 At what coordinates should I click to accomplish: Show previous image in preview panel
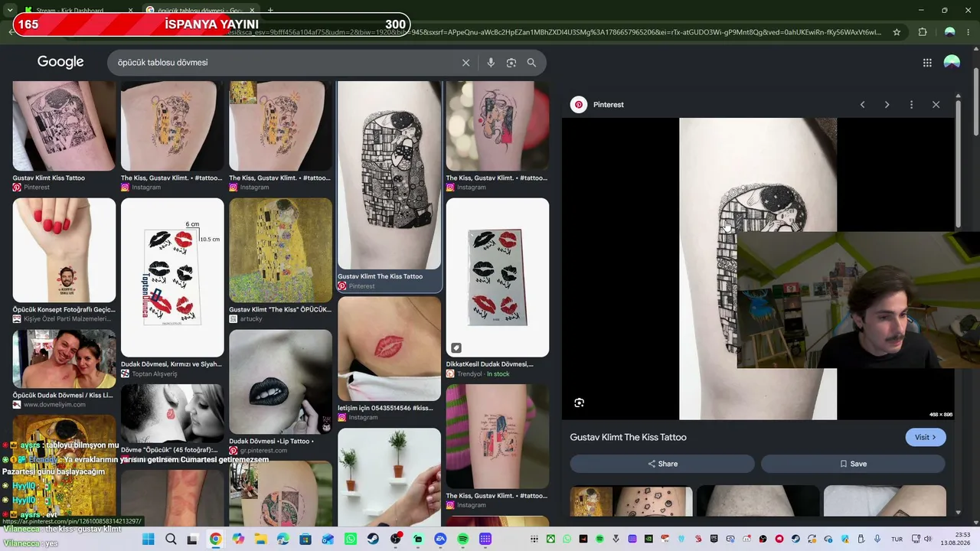click(x=862, y=105)
